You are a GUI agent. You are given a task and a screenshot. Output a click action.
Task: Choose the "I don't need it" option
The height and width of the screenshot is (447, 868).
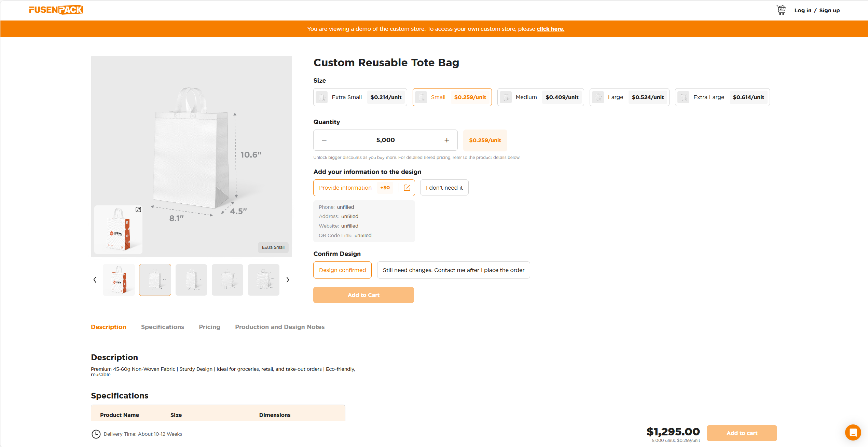click(x=444, y=187)
